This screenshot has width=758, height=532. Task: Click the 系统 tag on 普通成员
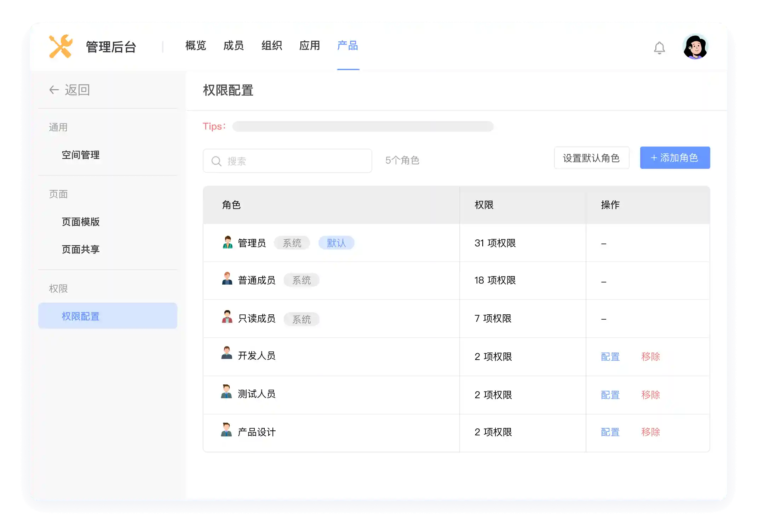pyautogui.click(x=301, y=280)
